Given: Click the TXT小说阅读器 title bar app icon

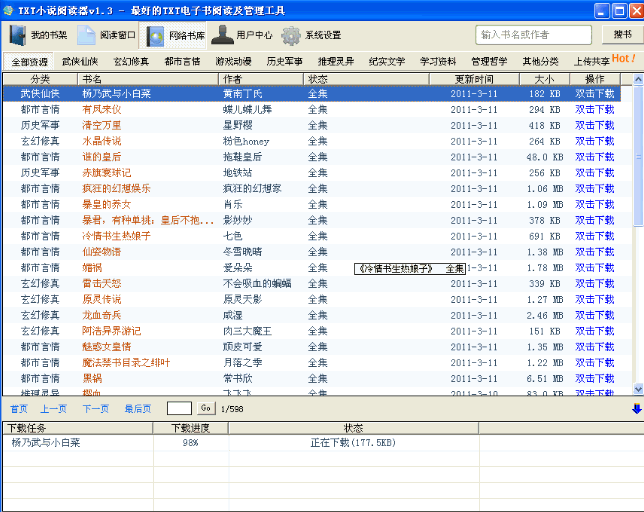Looking at the screenshot, I should tap(9, 10).
